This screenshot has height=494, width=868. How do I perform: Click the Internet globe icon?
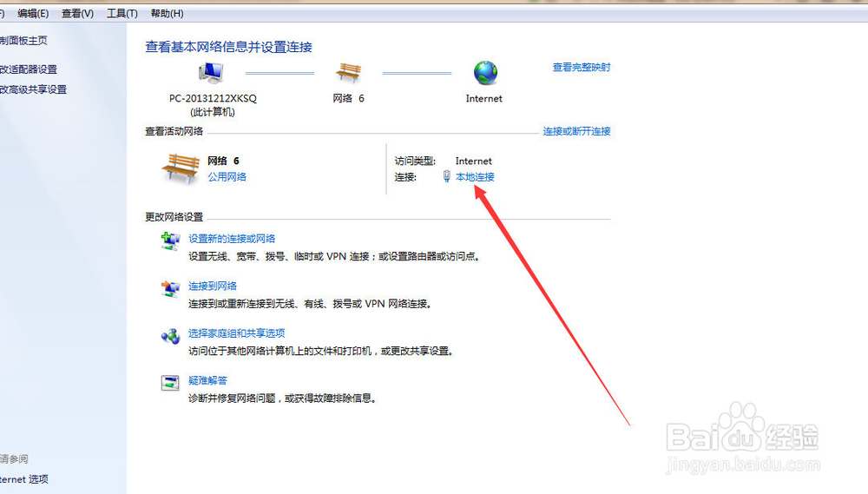[x=485, y=73]
